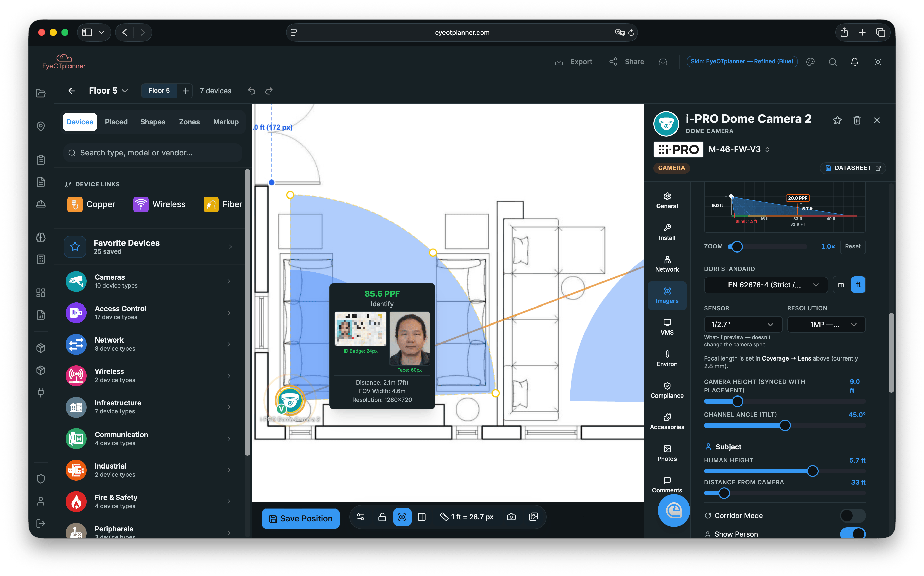
Task: Add a new floor tab
Action: point(186,91)
